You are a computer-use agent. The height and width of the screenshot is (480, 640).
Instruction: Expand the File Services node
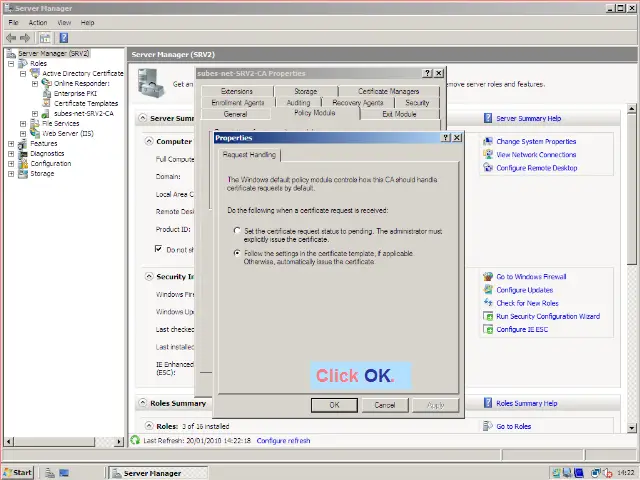(x=23, y=124)
